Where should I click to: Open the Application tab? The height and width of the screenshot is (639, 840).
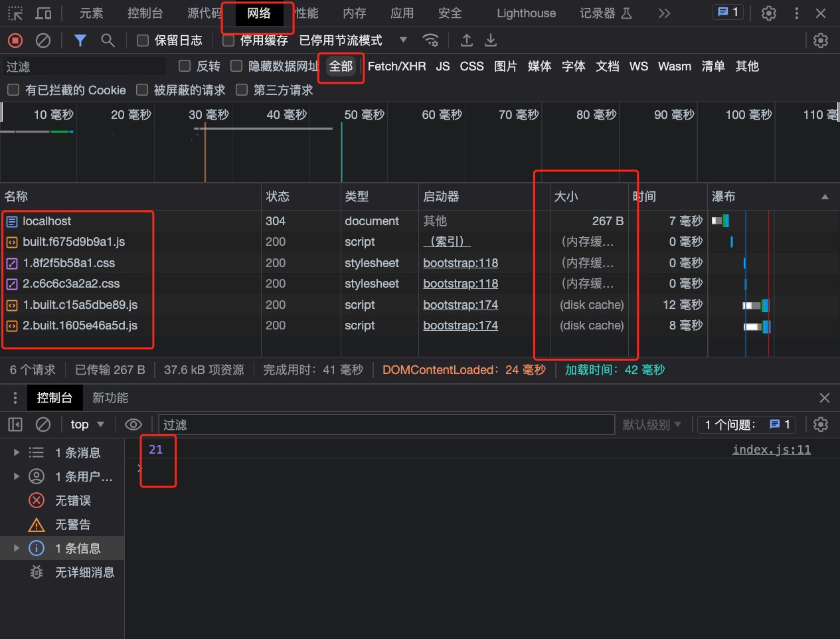[x=402, y=13]
